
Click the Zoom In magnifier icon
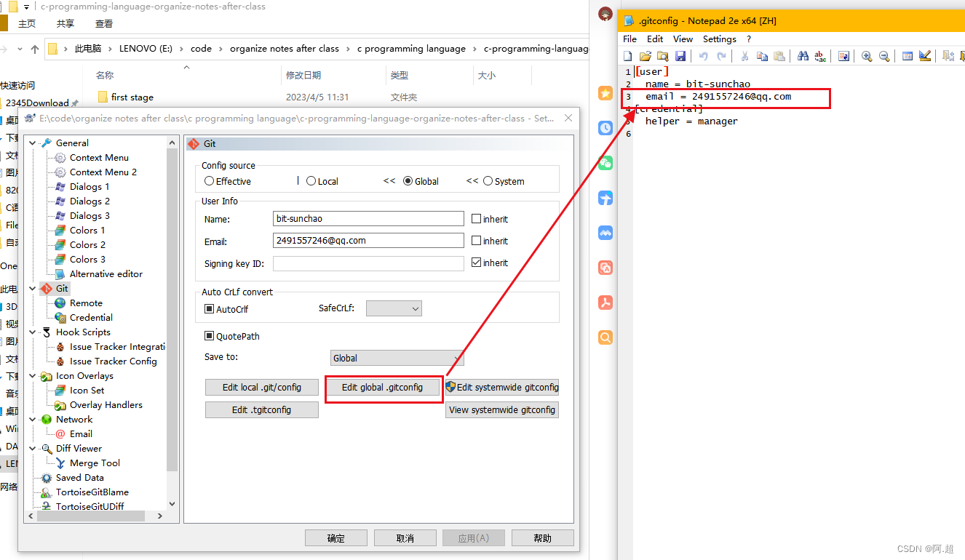click(x=867, y=56)
